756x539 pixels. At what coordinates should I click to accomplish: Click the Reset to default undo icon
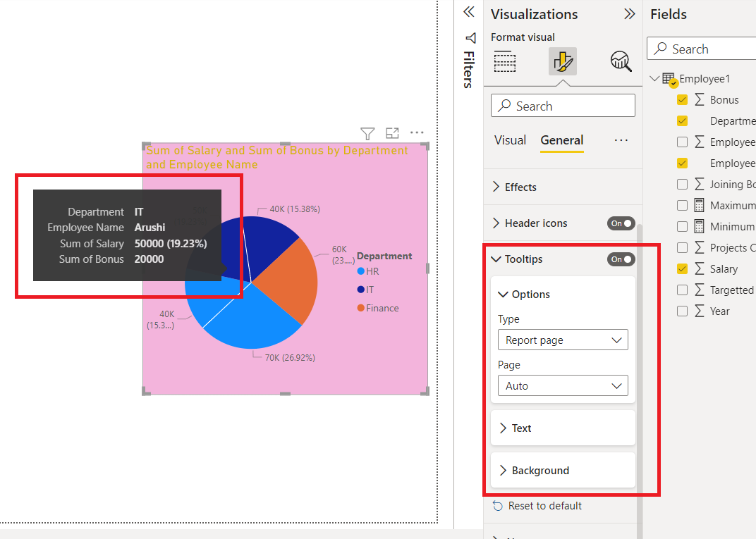[x=498, y=506]
